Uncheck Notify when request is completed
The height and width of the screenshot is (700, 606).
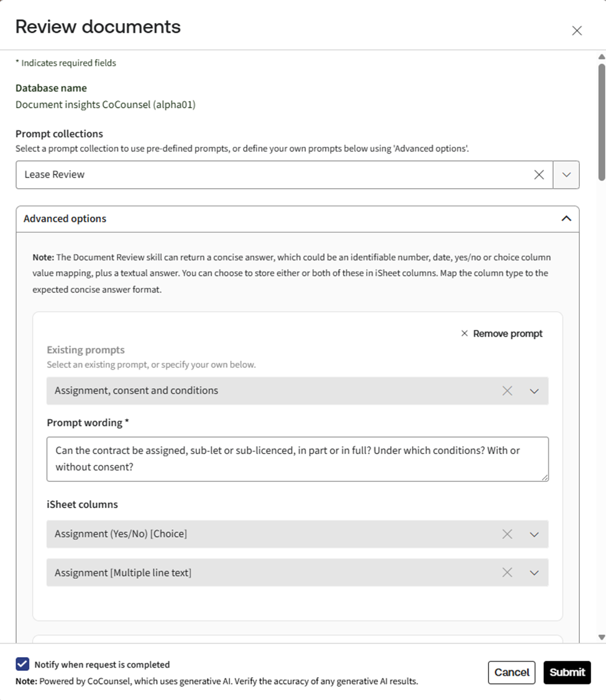(22, 665)
